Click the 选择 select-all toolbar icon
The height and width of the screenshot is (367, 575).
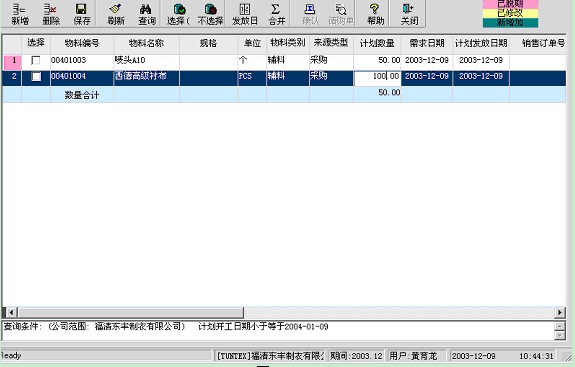pos(179,14)
